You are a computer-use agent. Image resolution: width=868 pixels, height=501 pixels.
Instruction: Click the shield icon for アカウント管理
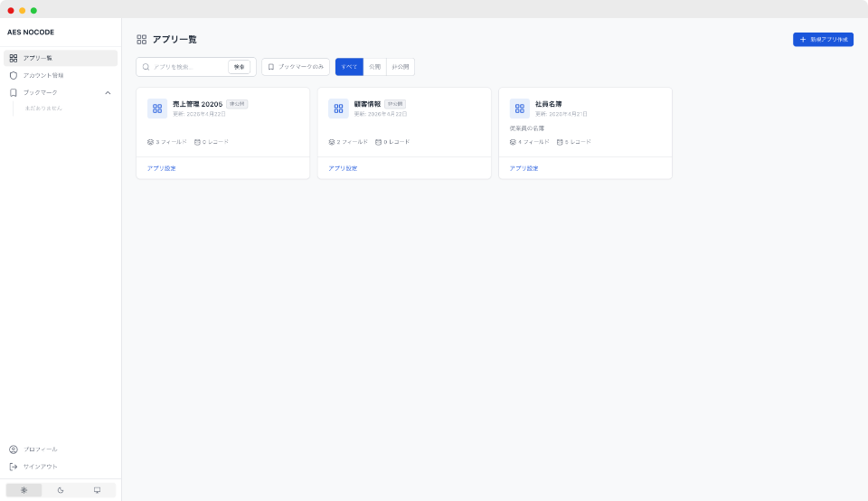14,75
